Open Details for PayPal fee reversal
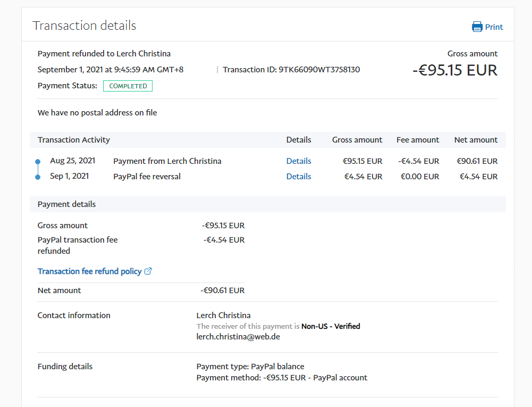This screenshot has width=532, height=407. (x=299, y=177)
